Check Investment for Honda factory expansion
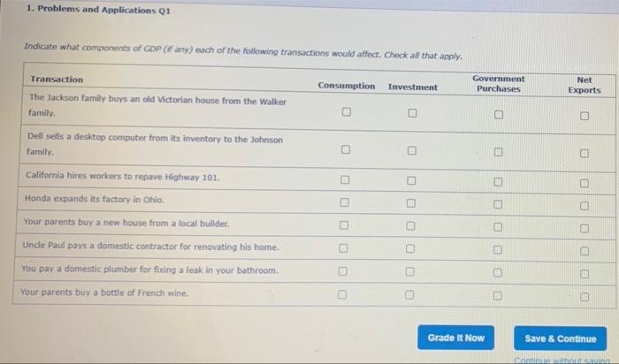Screen dimensions: 619x364 pos(411,203)
